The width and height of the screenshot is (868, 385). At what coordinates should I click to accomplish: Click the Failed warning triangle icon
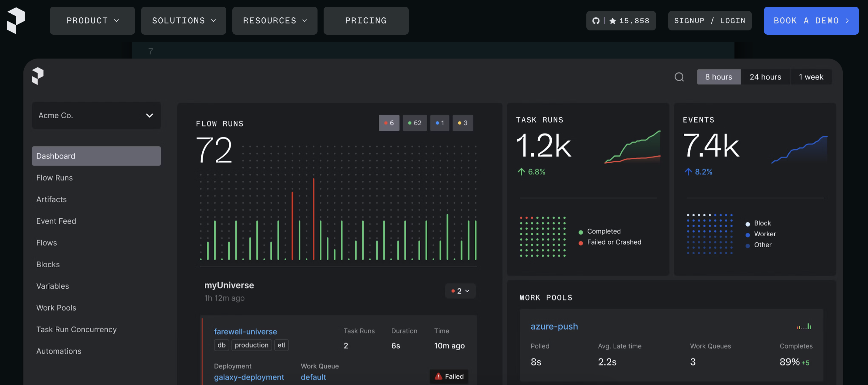(x=438, y=376)
